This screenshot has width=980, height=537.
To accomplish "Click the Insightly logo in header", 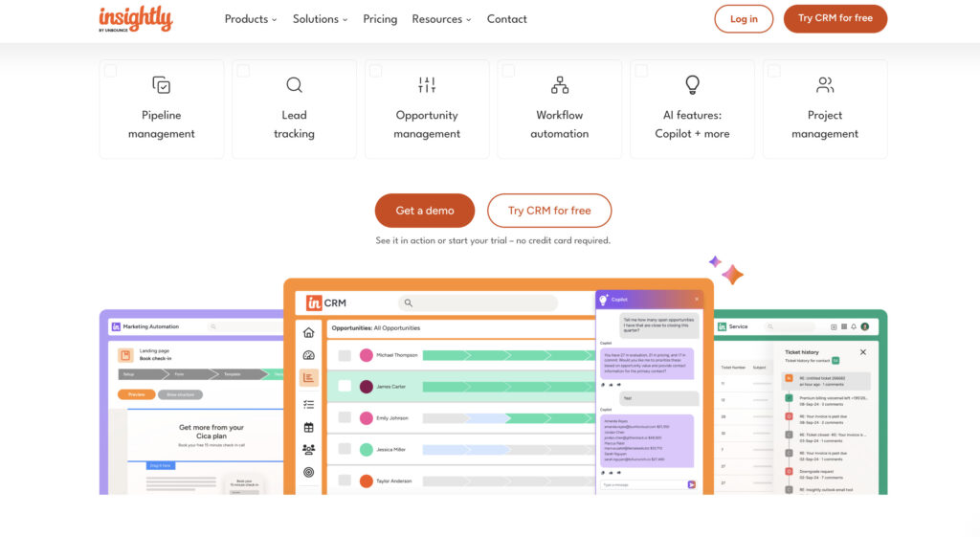I will click(136, 19).
